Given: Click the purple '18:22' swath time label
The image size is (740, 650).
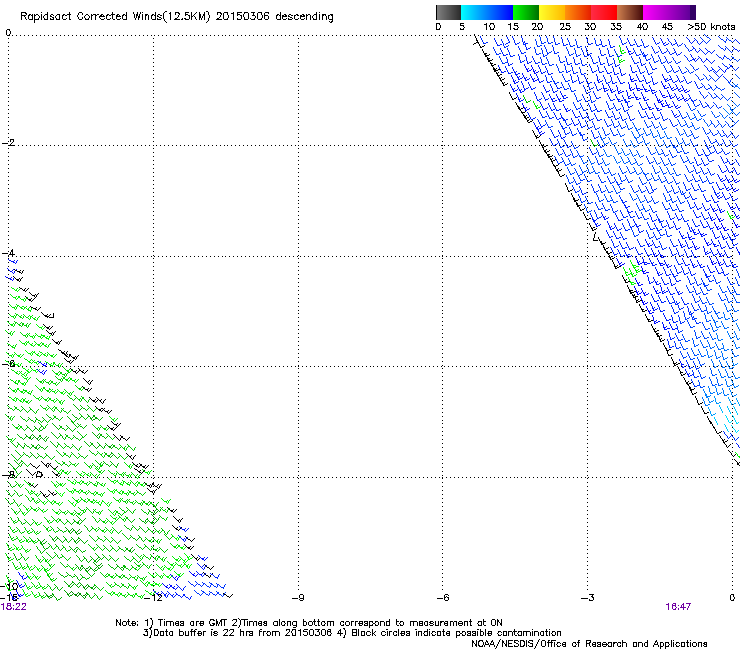Looking at the screenshot, I should tap(13, 607).
